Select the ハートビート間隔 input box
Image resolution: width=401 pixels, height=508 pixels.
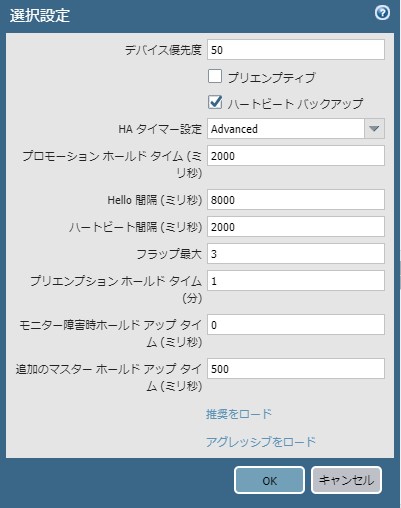coord(296,227)
